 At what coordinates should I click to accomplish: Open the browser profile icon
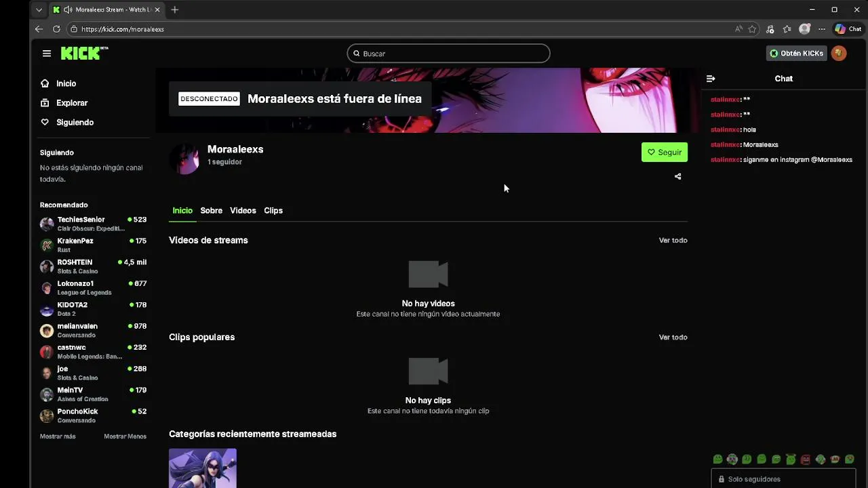coord(804,29)
